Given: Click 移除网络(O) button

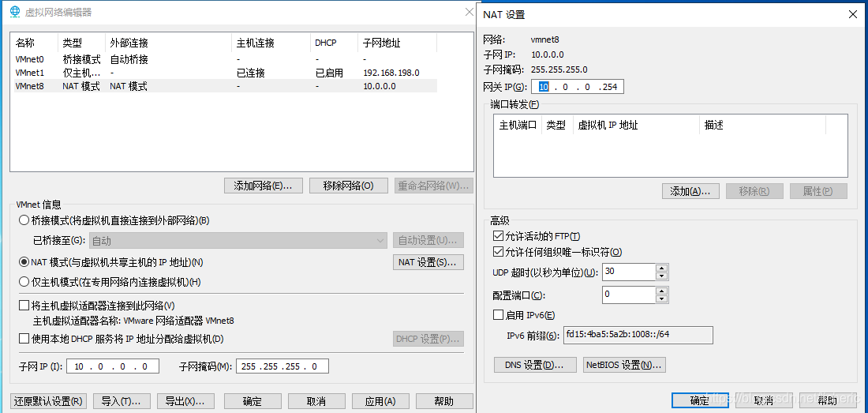Looking at the screenshot, I should point(349,186).
